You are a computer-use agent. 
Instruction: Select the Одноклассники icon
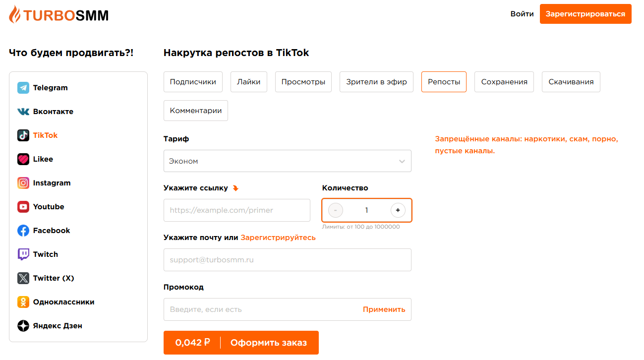[23, 302]
